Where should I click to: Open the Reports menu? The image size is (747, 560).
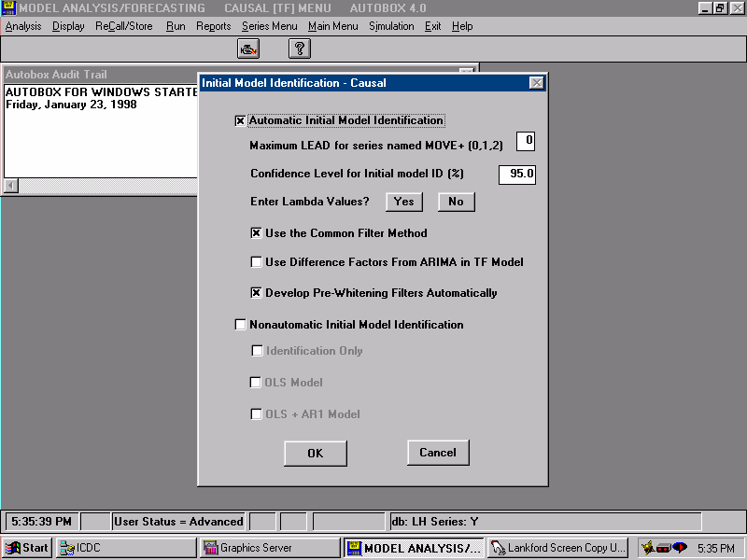214,26
